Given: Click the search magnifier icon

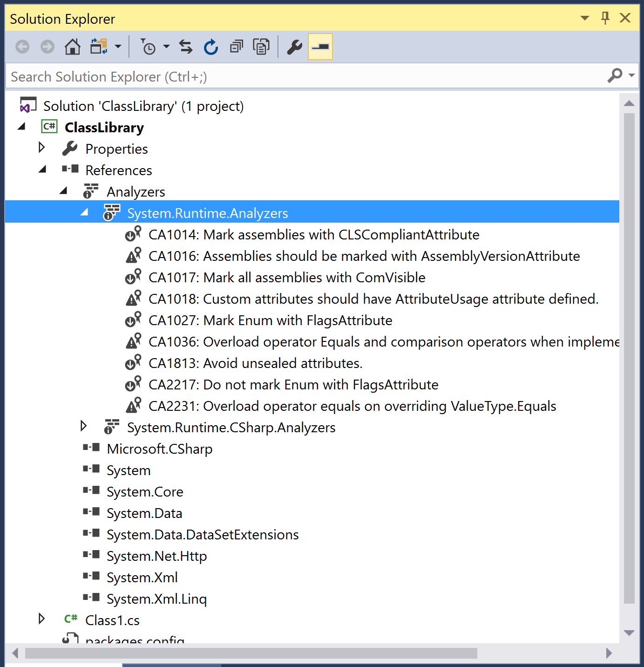Looking at the screenshot, I should coord(615,75).
